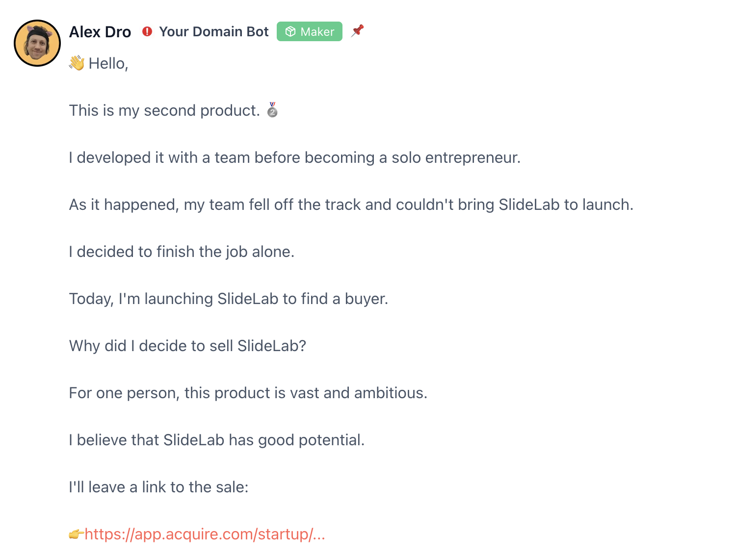Screen dimensions: 735x560
Task: Click the "vast and ambitious" sentence
Action: click(x=248, y=393)
